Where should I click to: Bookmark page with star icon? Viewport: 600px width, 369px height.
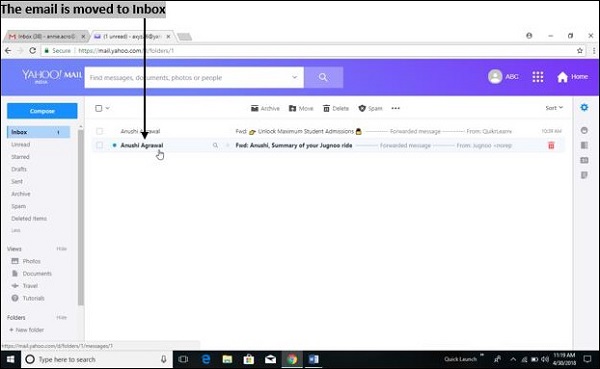pyautogui.click(x=579, y=51)
